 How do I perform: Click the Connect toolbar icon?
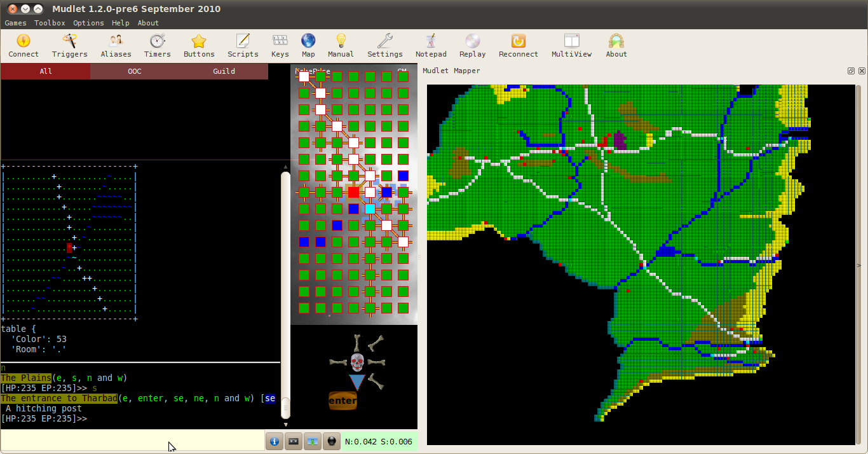[x=24, y=46]
